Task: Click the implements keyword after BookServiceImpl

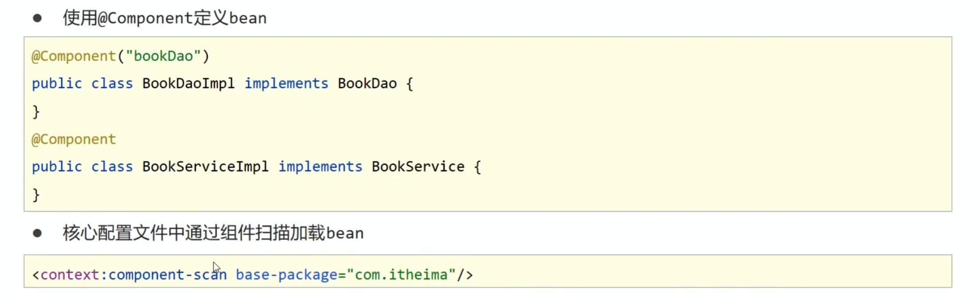Action: (320, 167)
